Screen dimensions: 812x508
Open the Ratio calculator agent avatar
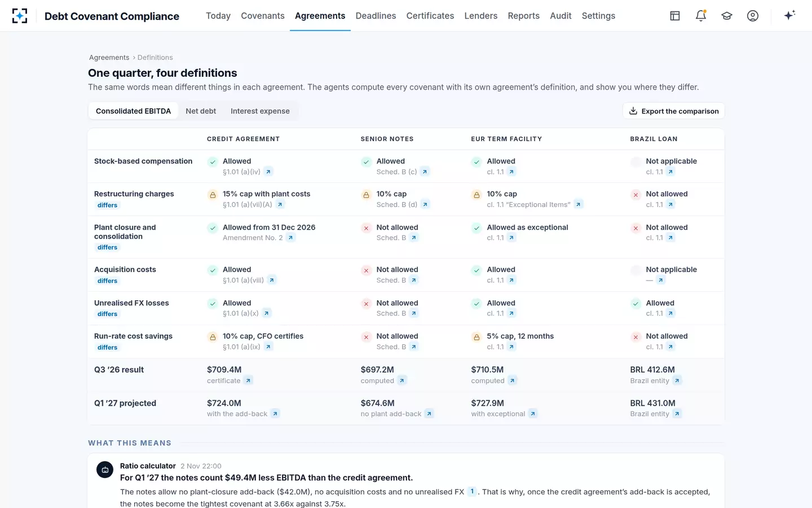(105, 470)
